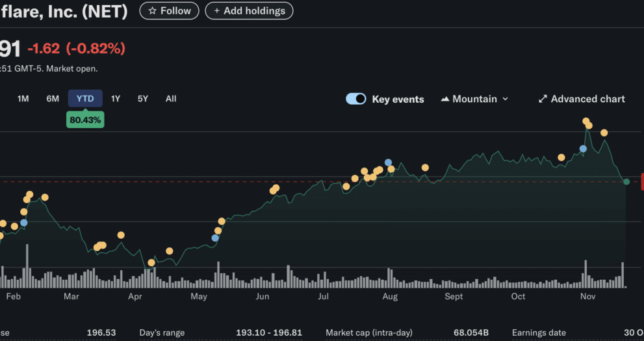644x341 pixels.
Task: Click the Mountain chart type icon
Action: [445, 100]
